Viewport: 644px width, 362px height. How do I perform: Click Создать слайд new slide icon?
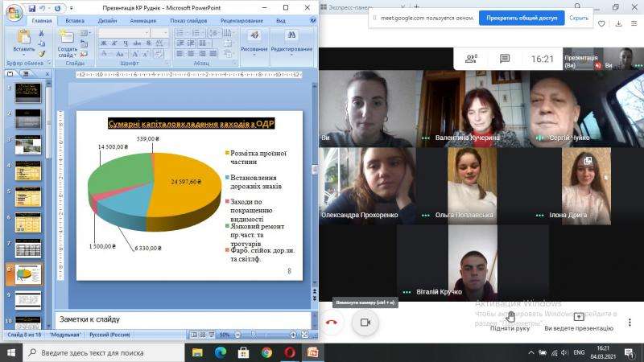pyautogui.click(x=68, y=42)
